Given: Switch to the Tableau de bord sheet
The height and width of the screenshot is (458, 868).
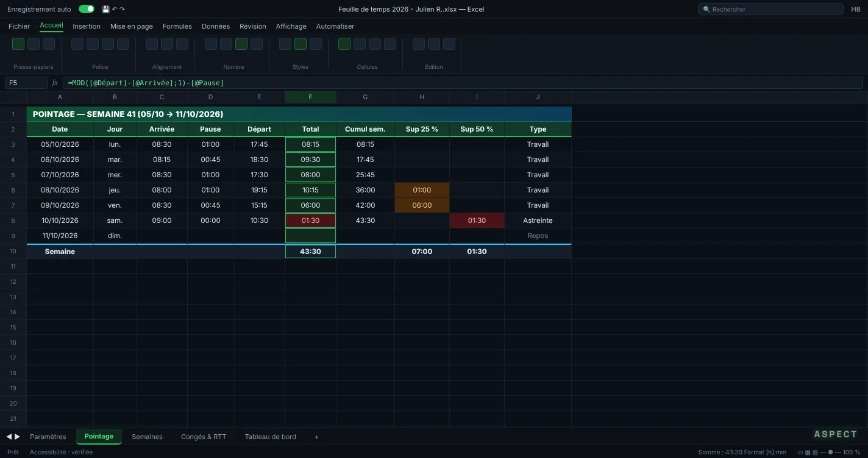Looking at the screenshot, I should point(271,437).
